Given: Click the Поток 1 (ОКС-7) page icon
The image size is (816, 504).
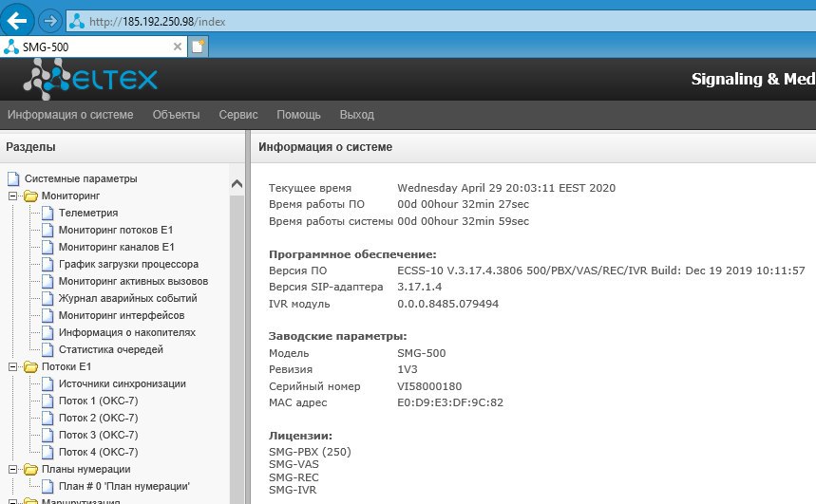Looking at the screenshot, I should (x=47, y=401).
